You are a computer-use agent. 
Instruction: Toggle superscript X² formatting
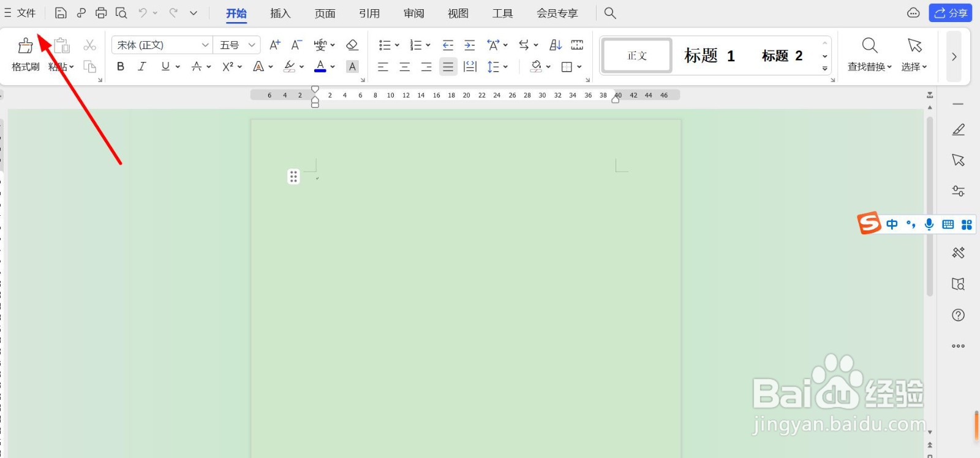[228, 66]
